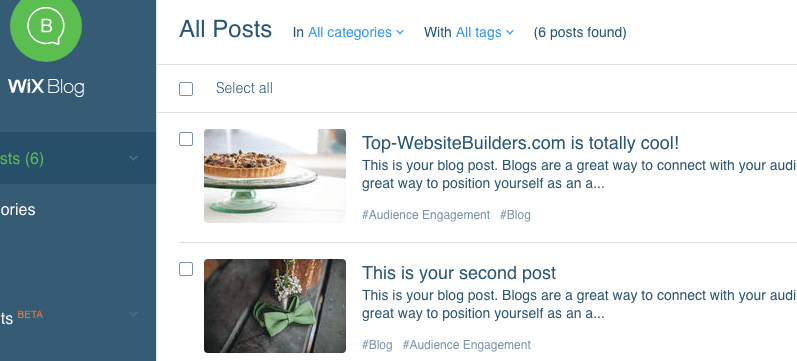Select the Posts (6) sidebar item
This screenshot has width=797, height=361.
pyautogui.click(x=78, y=158)
